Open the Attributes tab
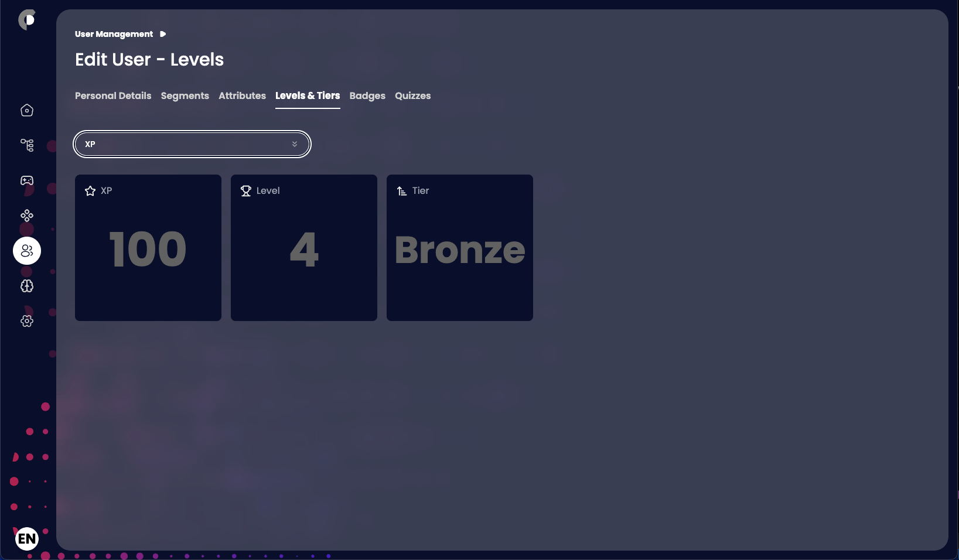959x560 pixels. (242, 95)
